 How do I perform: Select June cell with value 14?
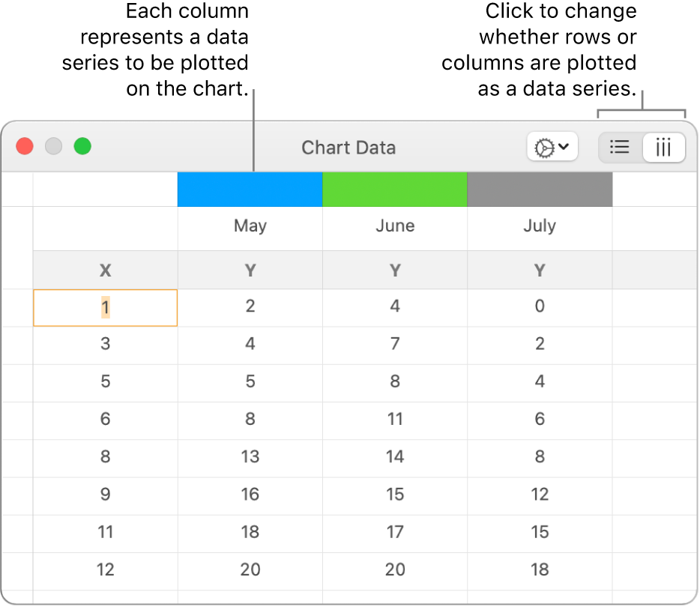(395, 457)
